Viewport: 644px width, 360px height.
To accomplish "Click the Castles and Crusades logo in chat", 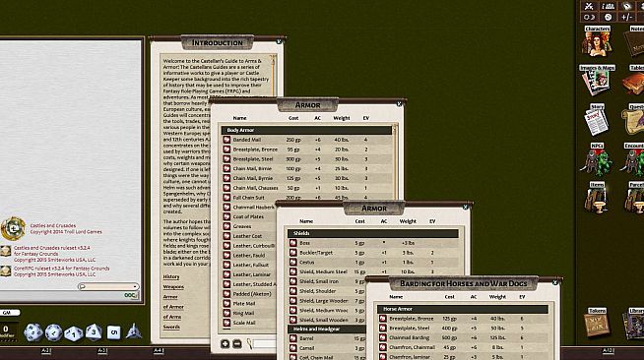I will pos(13,228).
